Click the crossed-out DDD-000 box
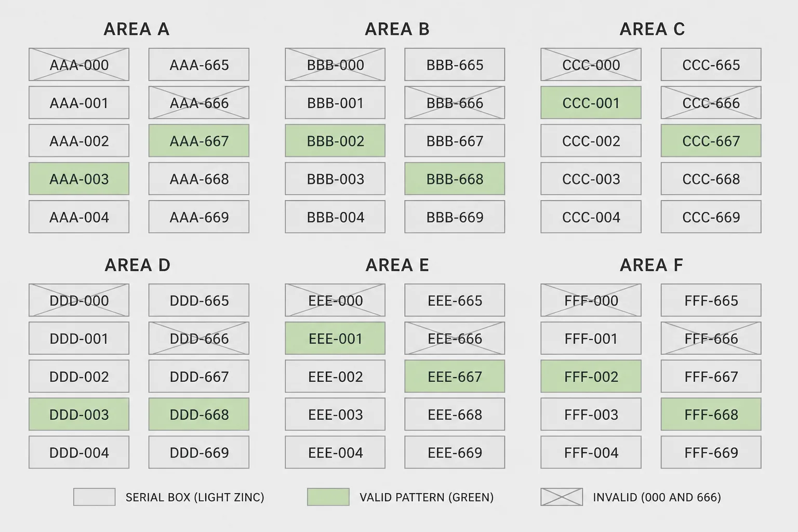 pyautogui.click(x=79, y=300)
